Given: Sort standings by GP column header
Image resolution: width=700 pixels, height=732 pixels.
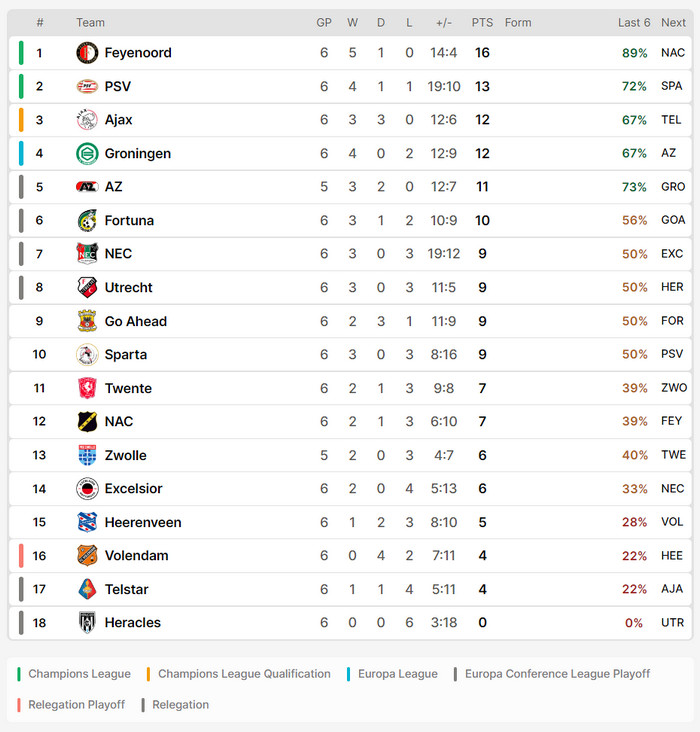Looking at the screenshot, I should 324,22.
